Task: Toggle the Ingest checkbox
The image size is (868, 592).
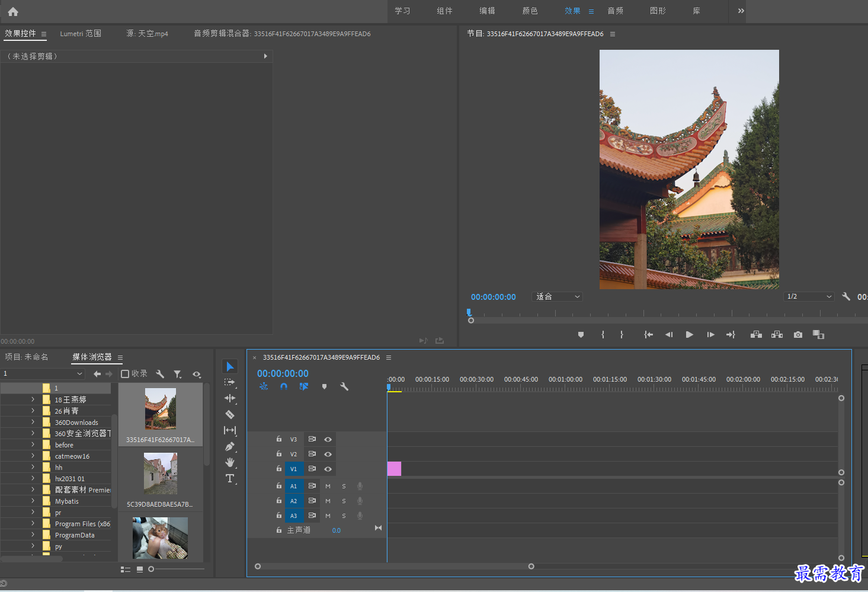Action: (125, 374)
